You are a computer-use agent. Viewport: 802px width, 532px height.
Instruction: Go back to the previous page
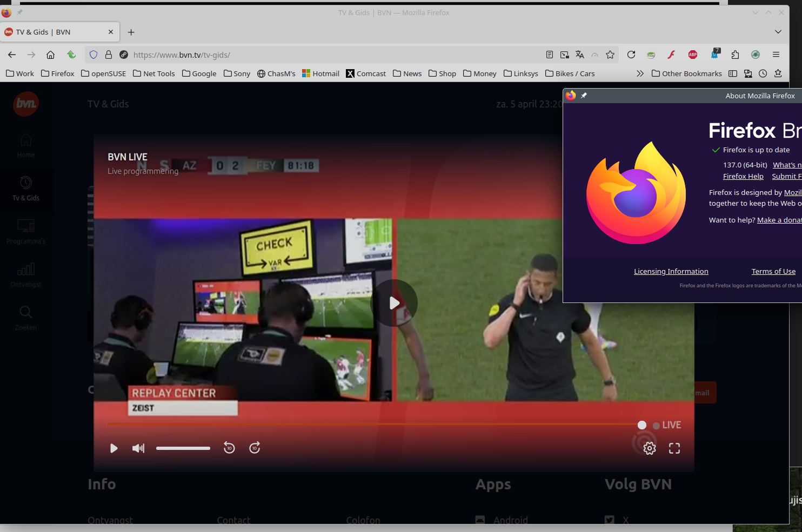click(x=12, y=55)
